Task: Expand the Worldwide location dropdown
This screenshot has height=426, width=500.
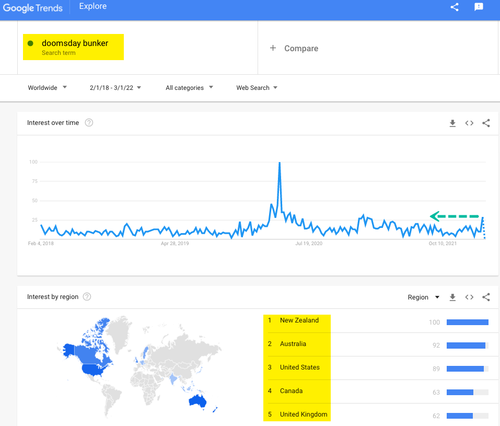Action: click(x=47, y=88)
